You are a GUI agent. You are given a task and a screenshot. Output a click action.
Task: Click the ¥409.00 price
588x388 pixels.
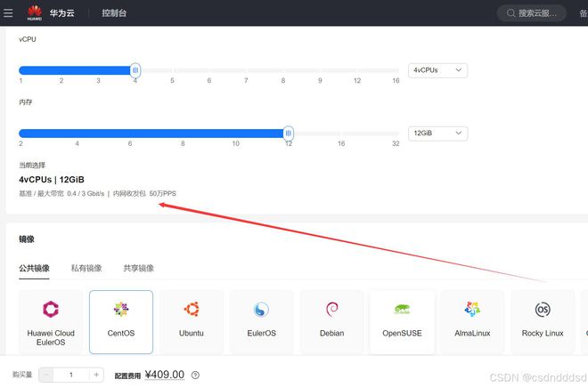pos(165,375)
